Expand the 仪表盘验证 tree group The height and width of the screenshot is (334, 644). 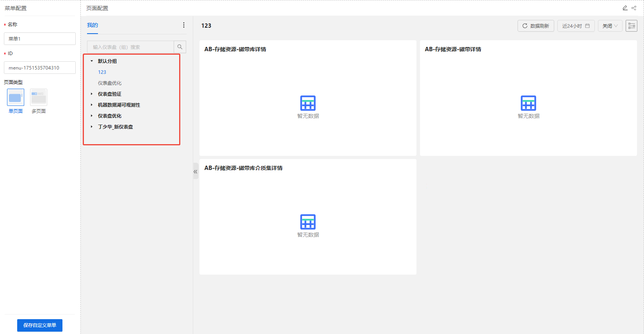pos(92,94)
